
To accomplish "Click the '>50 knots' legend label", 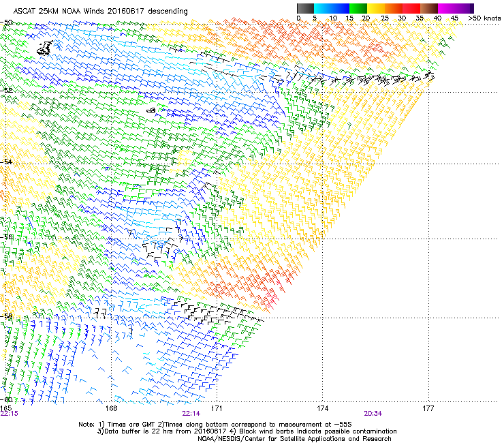I will pyautogui.click(x=484, y=18).
